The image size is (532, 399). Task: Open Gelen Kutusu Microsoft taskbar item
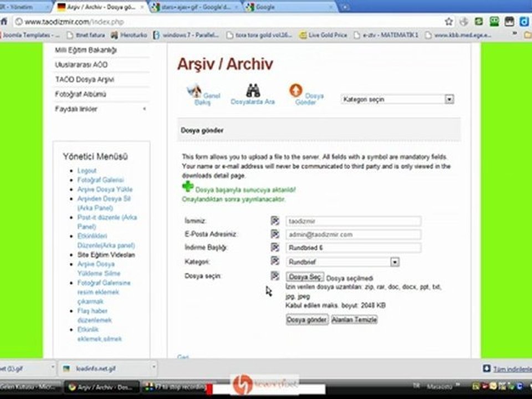pyautogui.click(x=30, y=387)
